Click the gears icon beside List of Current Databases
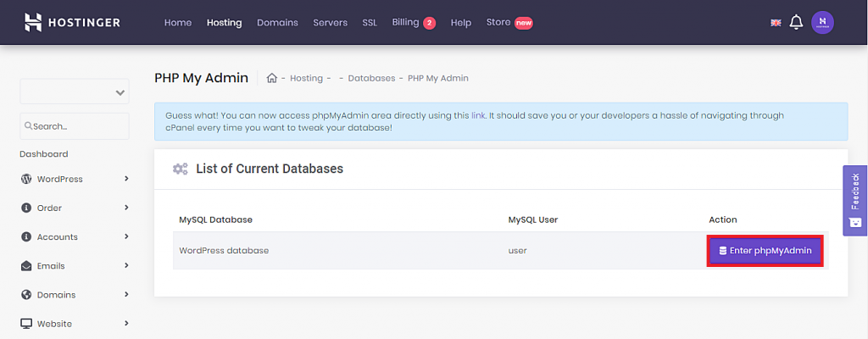The image size is (868, 339). 181,169
